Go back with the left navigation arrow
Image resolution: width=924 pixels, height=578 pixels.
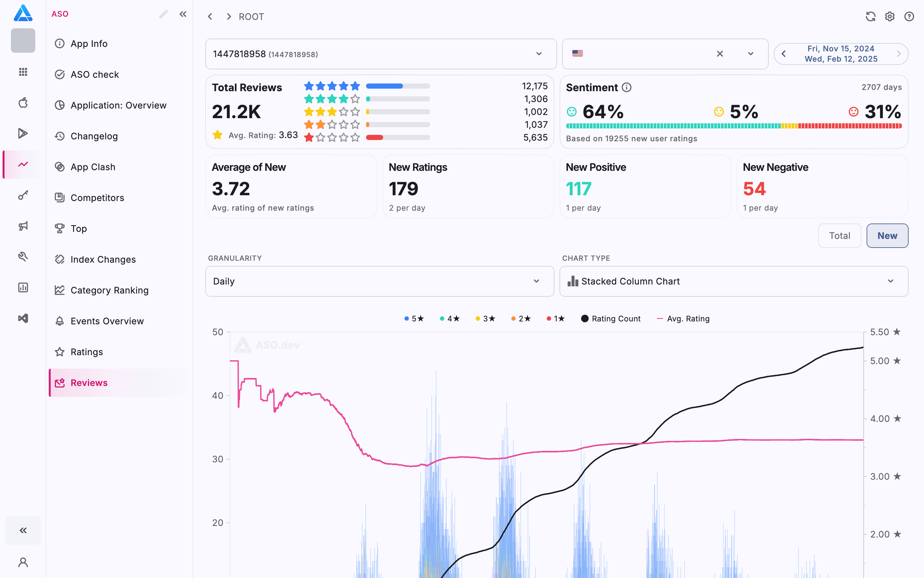[210, 16]
